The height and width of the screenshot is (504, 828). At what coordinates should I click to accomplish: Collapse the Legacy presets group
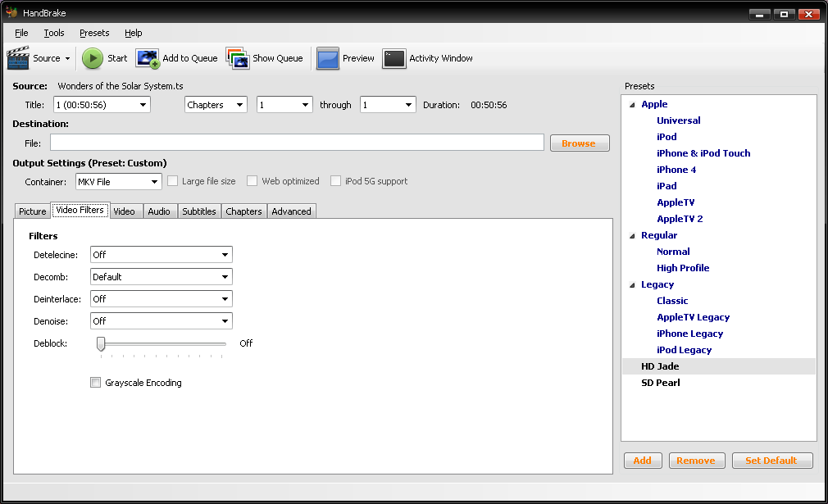pyautogui.click(x=632, y=285)
